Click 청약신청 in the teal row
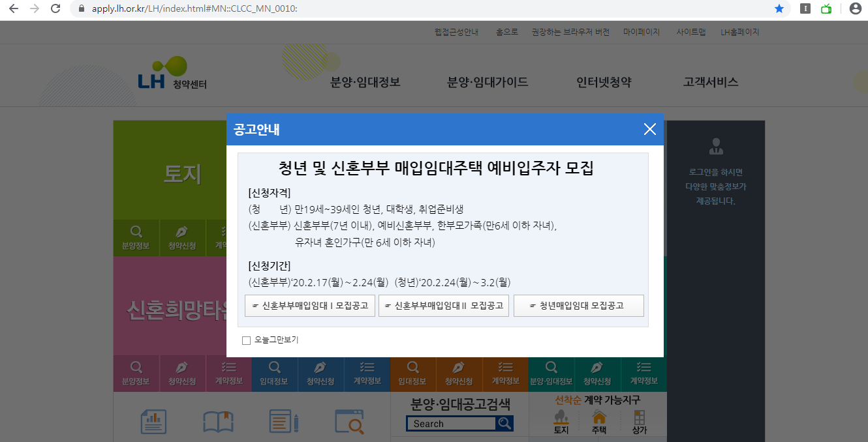The width and height of the screenshot is (868, 442). pyautogui.click(x=597, y=374)
